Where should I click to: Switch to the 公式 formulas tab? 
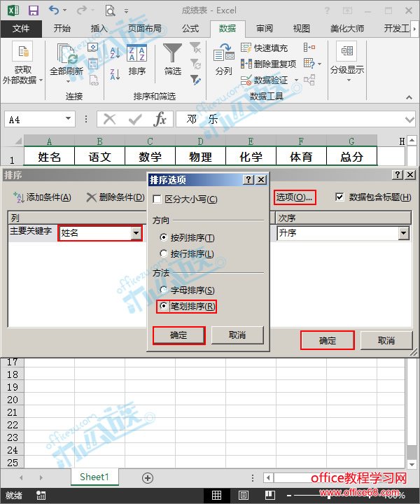point(190,29)
